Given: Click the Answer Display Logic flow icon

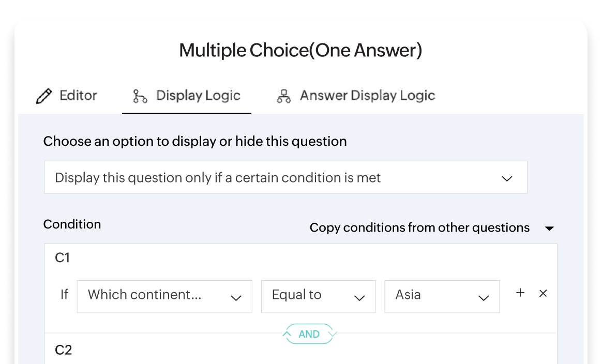Looking at the screenshot, I should (x=283, y=95).
